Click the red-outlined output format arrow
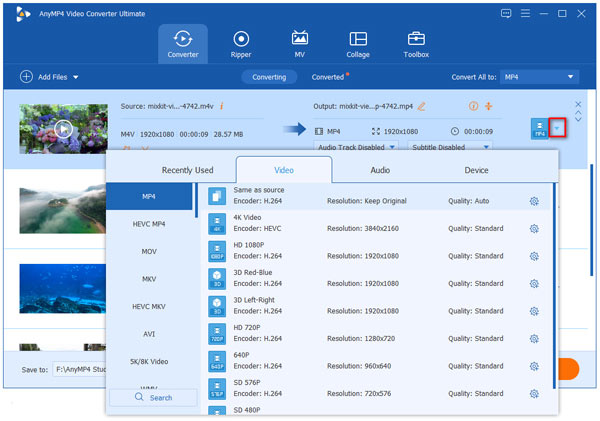This screenshot has width=600, height=421. point(558,129)
